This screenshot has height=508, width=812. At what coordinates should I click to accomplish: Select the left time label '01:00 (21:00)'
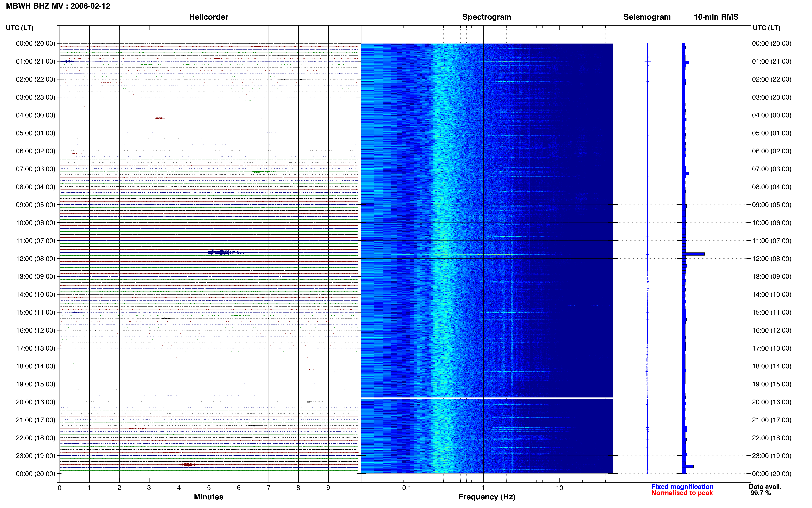pyautogui.click(x=36, y=61)
